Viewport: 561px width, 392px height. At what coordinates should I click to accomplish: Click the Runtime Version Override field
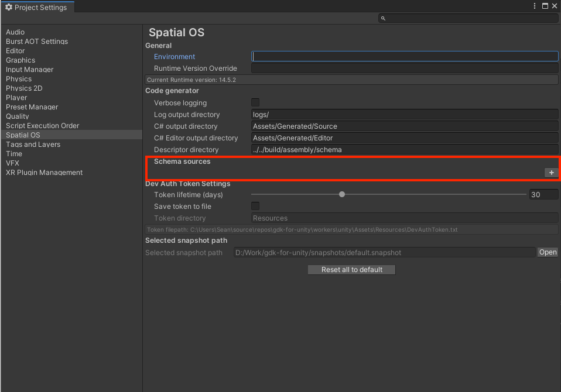pyautogui.click(x=405, y=68)
